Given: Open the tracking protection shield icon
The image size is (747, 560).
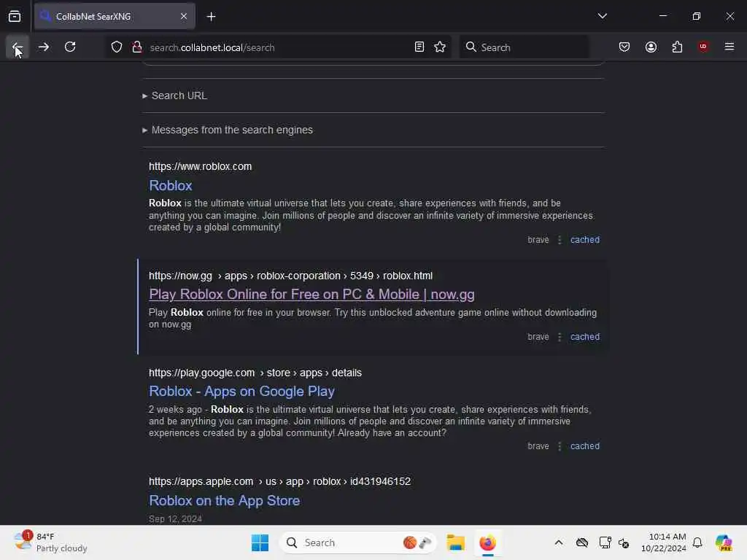Looking at the screenshot, I should pos(117,47).
